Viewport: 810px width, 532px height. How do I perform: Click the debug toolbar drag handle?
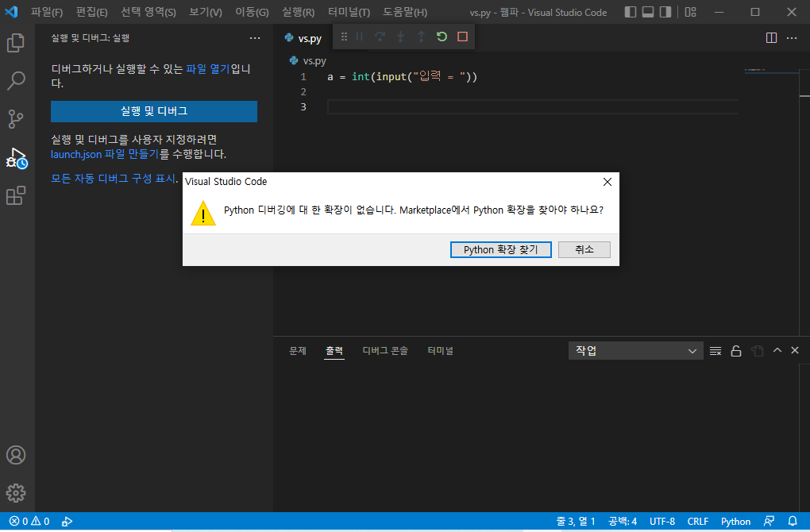tap(344, 37)
